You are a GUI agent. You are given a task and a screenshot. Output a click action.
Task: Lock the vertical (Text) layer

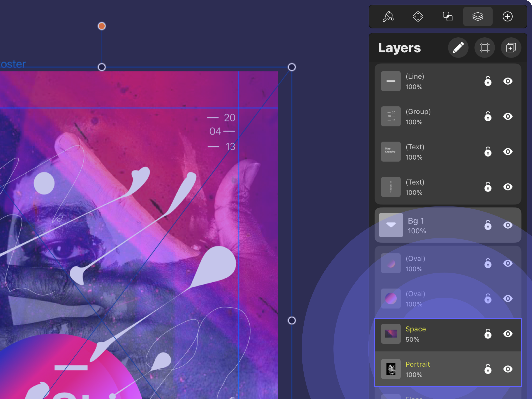(488, 187)
